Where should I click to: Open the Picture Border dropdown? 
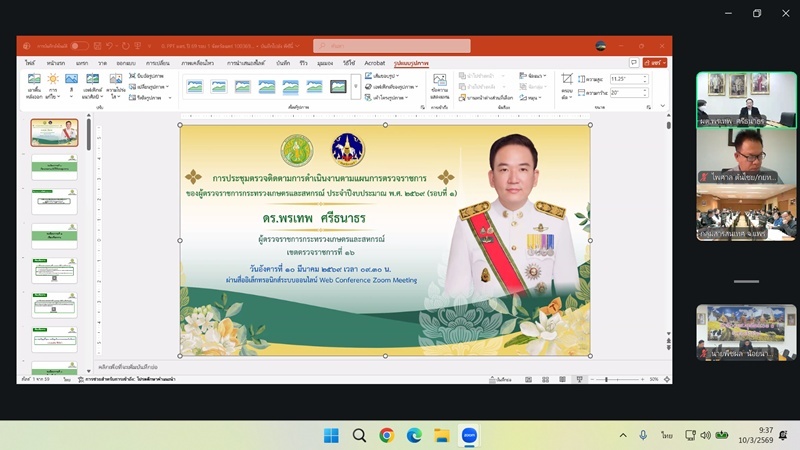384,76
